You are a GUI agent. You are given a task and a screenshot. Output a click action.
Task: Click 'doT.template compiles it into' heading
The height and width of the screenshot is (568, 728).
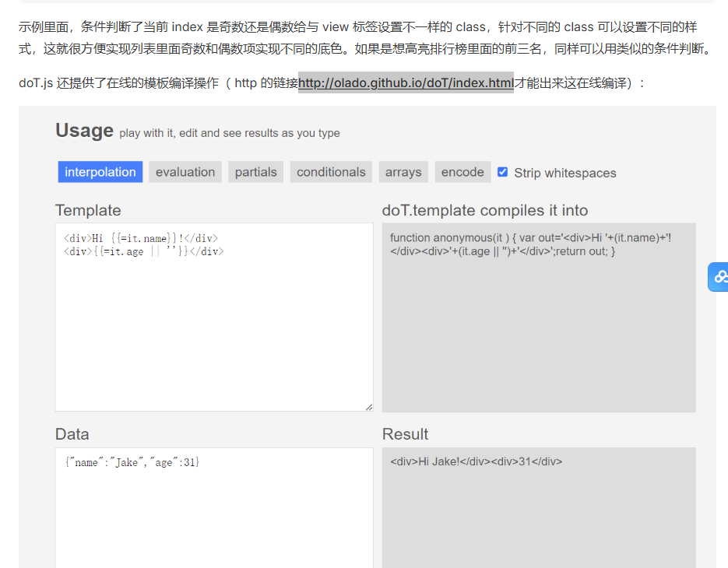pos(485,210)
